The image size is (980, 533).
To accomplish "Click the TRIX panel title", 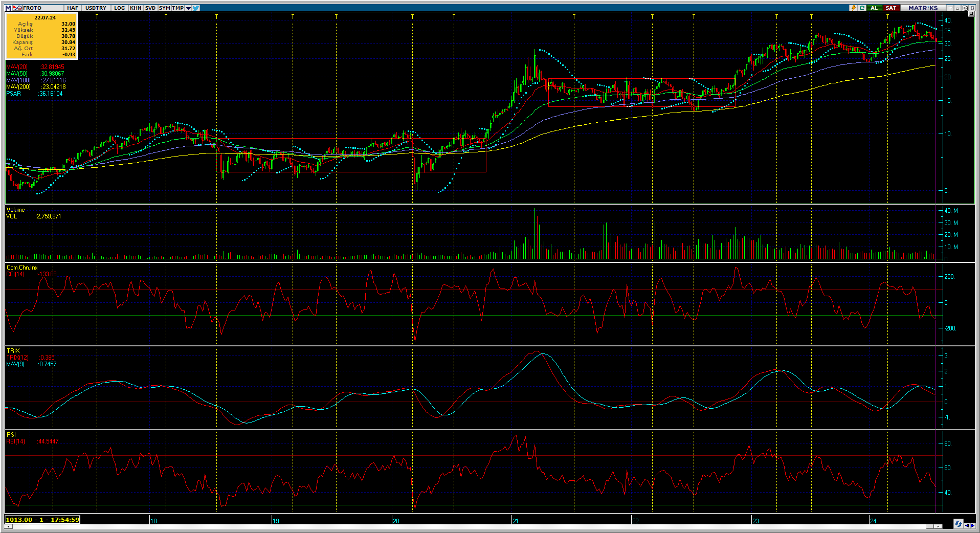I will click(13, 351).
